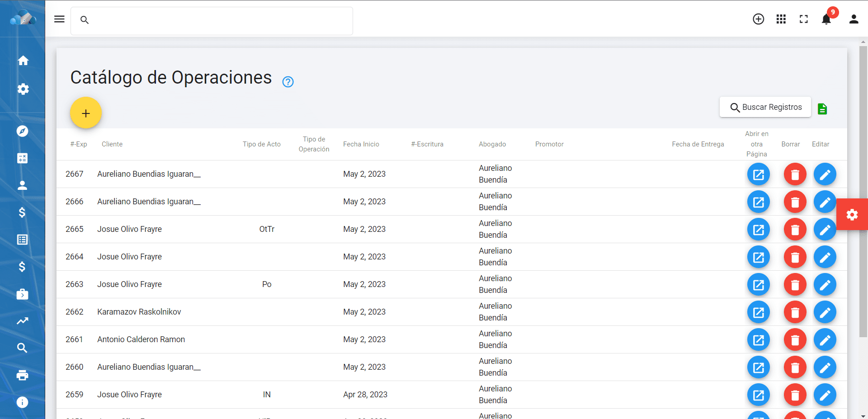Open the compass icon in sidebar
This screenshot has height=419, width=868.
point(23,131)
